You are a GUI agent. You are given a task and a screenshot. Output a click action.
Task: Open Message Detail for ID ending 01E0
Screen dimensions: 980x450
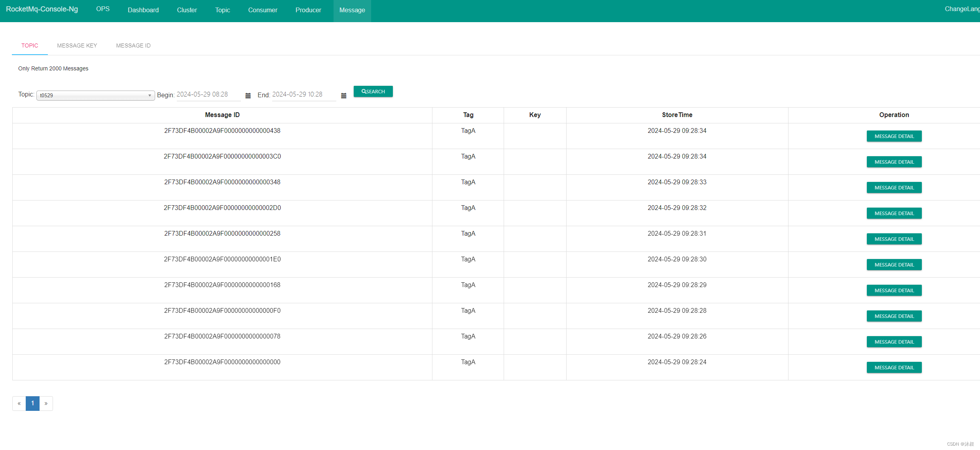[894, 265]
